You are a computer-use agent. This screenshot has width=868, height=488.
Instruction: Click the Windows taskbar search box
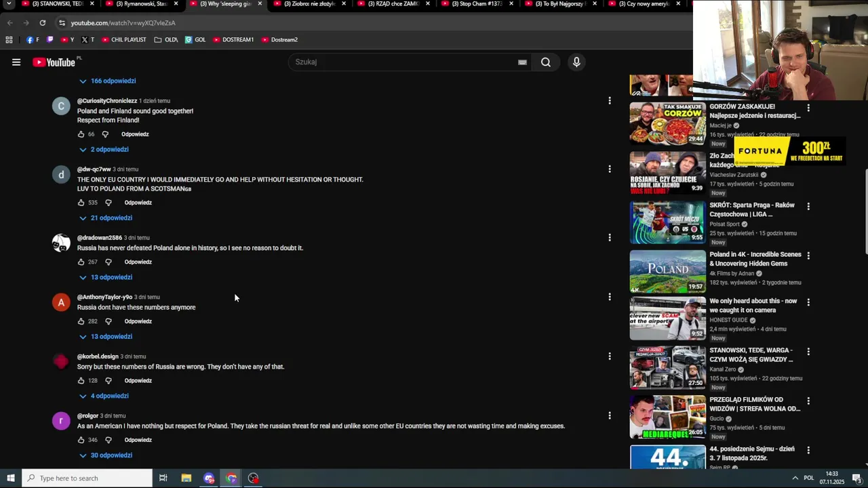coord(87,478)
